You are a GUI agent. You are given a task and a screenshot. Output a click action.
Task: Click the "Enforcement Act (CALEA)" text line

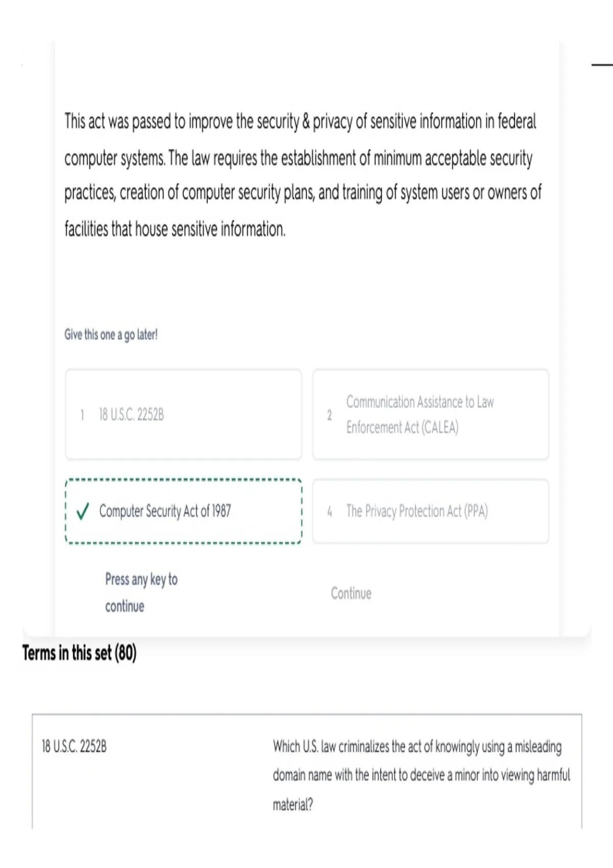tap(402, 427)
